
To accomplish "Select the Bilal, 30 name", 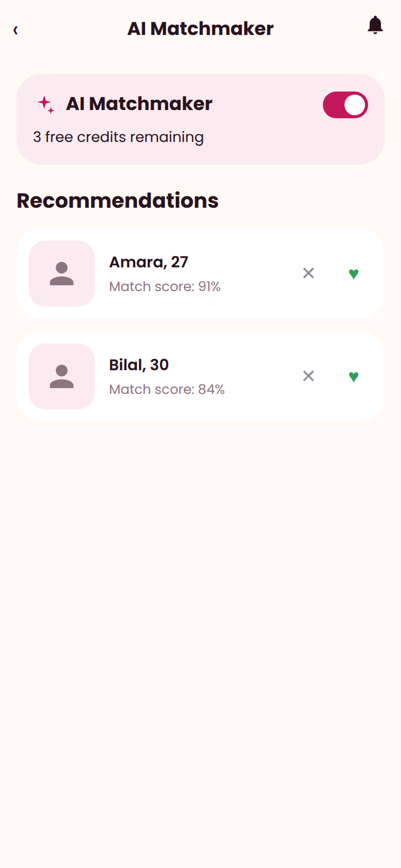I will pos(139,365).
